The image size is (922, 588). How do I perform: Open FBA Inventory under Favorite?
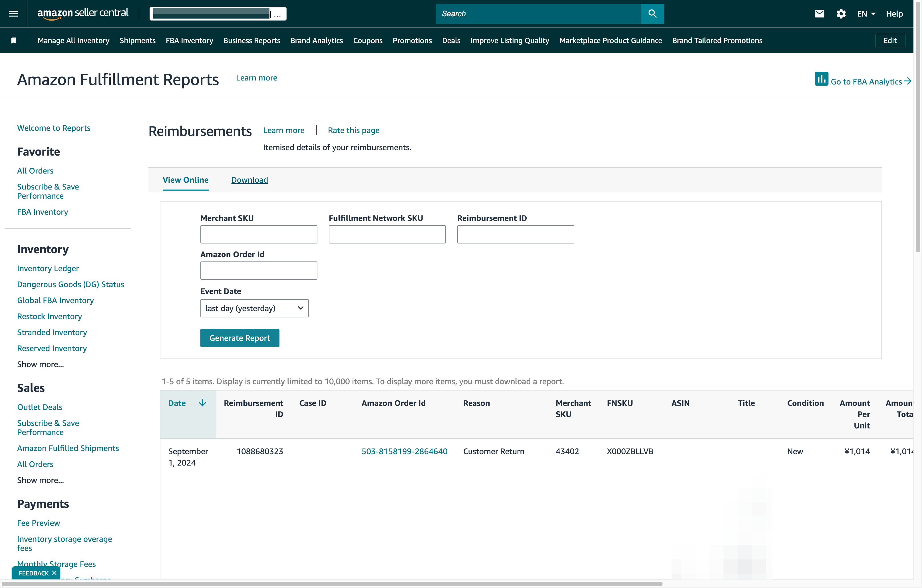click(43, 212)
